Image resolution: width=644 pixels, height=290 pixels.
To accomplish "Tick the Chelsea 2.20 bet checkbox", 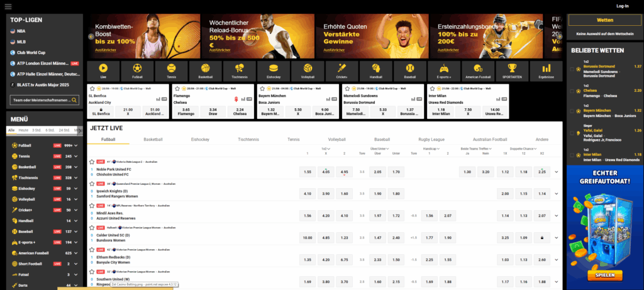I will click(572, 91).
